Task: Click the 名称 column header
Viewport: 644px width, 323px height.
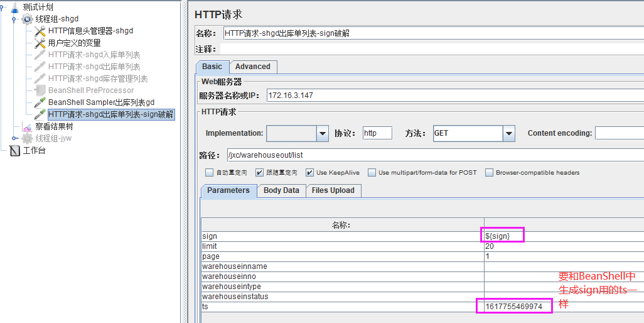Action: (x=343, y=225)
